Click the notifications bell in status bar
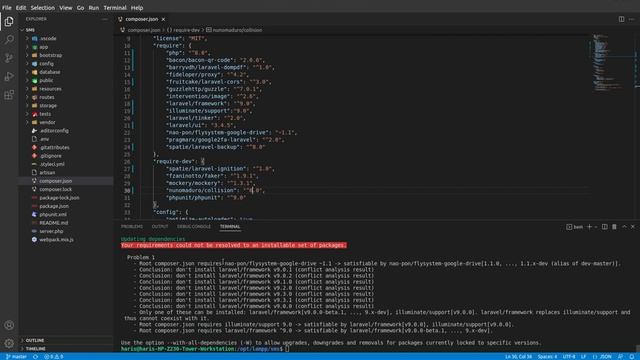This screenshot has height=360, width=640. (x=631, y=356)
